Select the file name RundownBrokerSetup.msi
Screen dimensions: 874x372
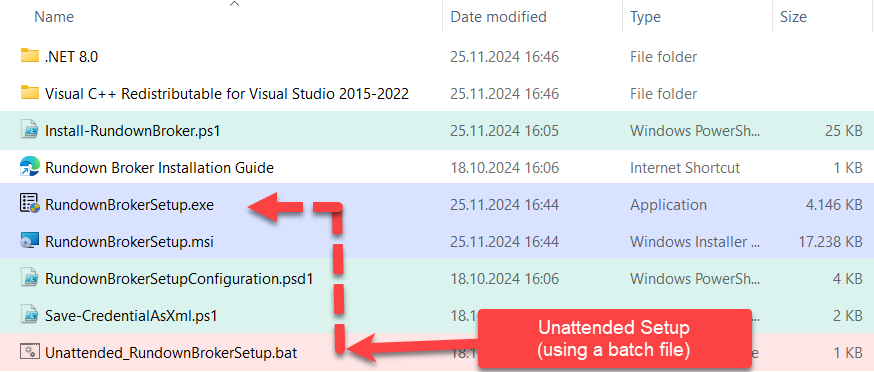[x=129, y=241]
